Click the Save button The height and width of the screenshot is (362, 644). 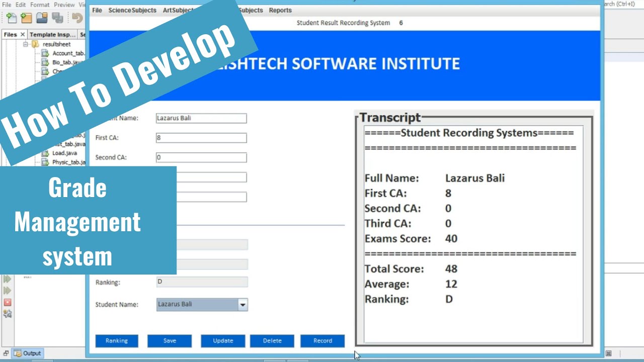point(170,341)
